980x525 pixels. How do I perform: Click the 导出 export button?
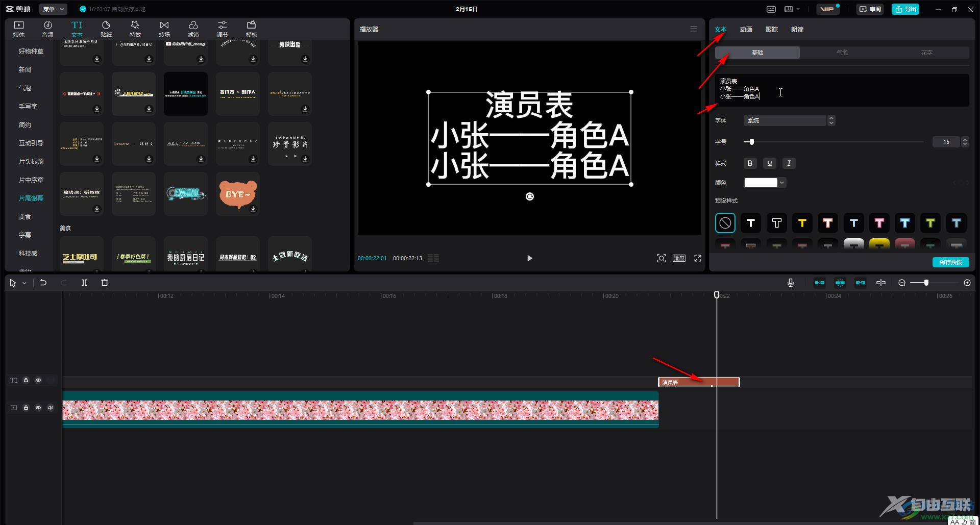click(905, 9)
